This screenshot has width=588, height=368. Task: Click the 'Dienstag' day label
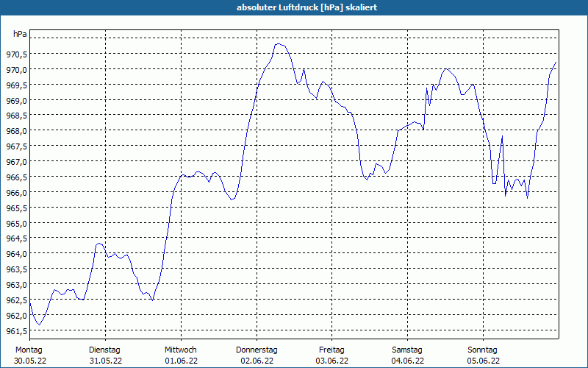tap(104, 350)
